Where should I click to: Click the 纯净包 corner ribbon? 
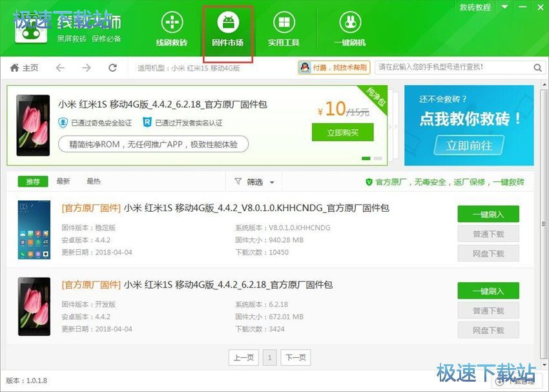(376, 97)
